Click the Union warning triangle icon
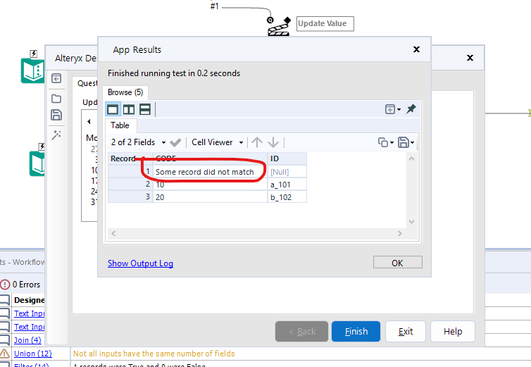Image resolution: width=531 pixels, height=367 pixels. coord(5,353)
